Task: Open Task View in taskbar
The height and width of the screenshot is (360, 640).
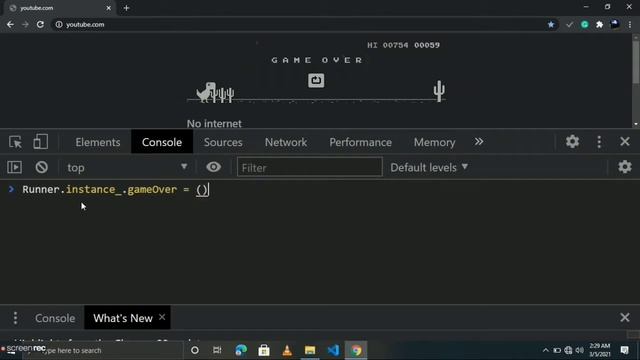Action: click(217, 350)
